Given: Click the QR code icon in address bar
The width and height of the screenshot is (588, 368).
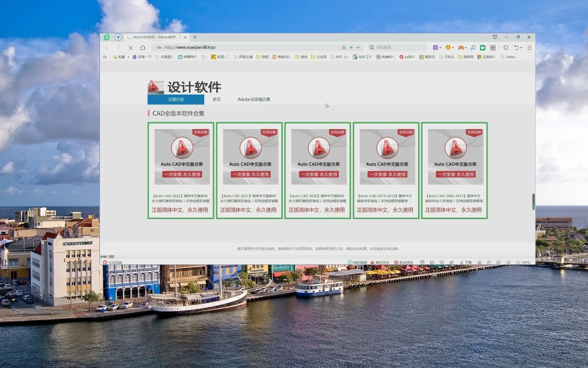Looking at the screenshot, I should (344, 47).
